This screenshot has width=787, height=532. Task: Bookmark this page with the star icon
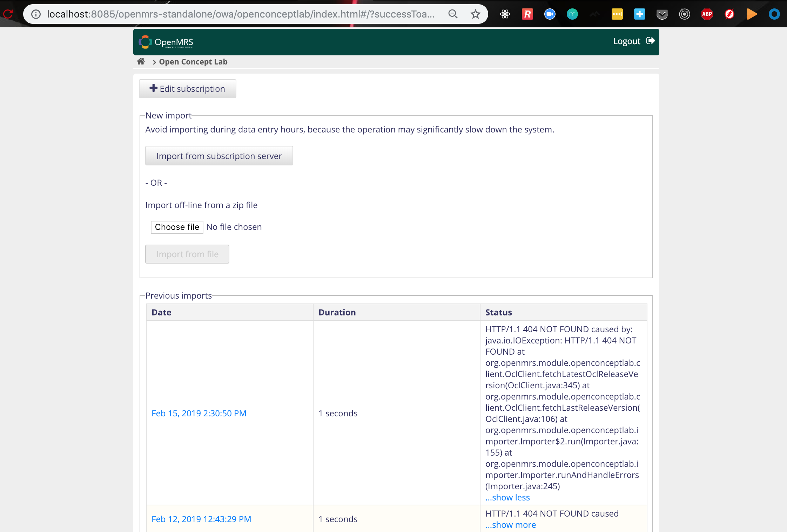coord(475,14)
